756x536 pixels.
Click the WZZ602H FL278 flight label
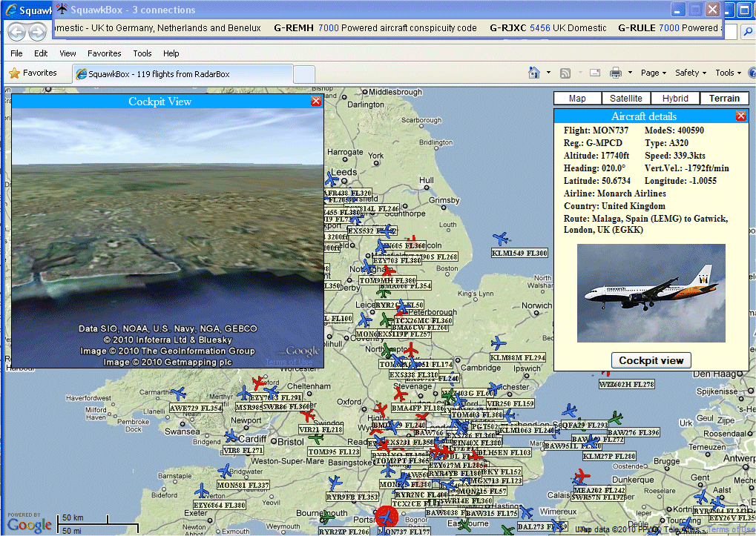pyautogui.click(x=627, y=384)
